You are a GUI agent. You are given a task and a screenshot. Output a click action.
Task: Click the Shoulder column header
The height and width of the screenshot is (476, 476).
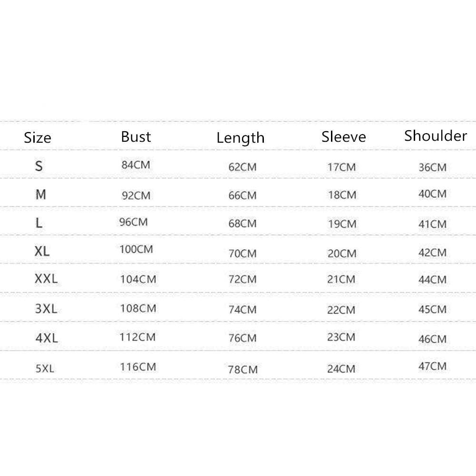[x=436, y=136]
